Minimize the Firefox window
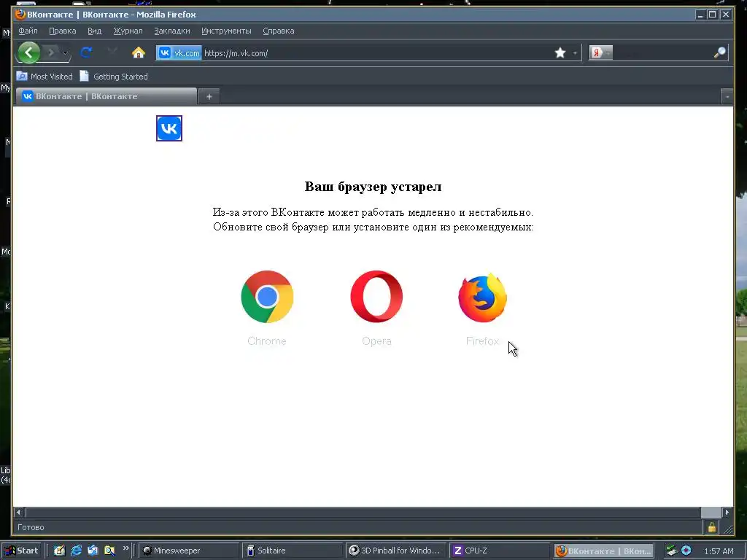 click(700, 15)
